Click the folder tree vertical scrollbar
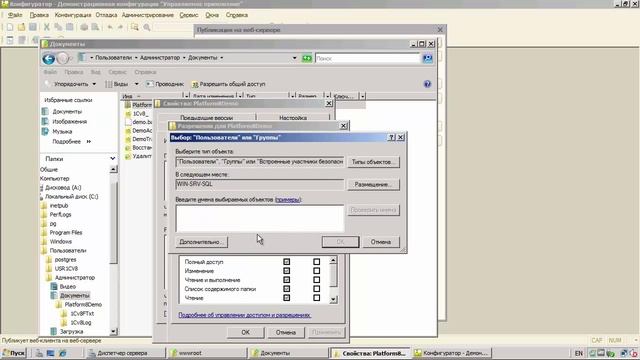 pyautogui.click(x=113, y=250)
